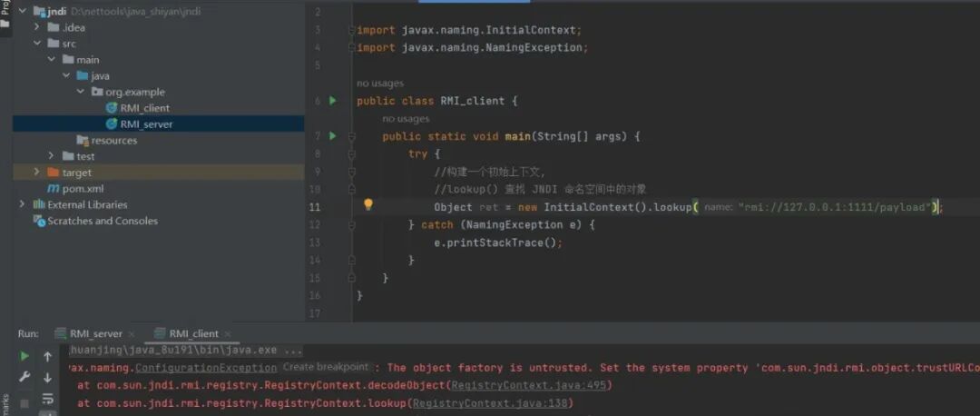Run main method from gutter icon

tap(332, 135)
